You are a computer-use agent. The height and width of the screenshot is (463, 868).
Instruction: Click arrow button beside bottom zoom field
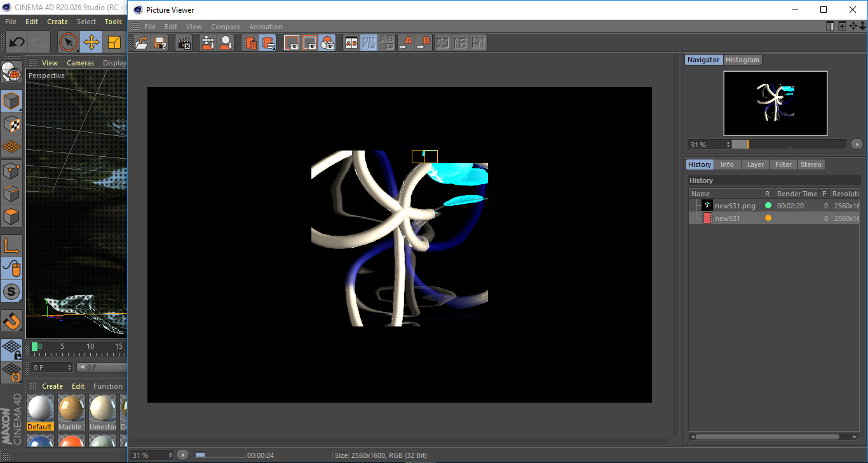183,455
